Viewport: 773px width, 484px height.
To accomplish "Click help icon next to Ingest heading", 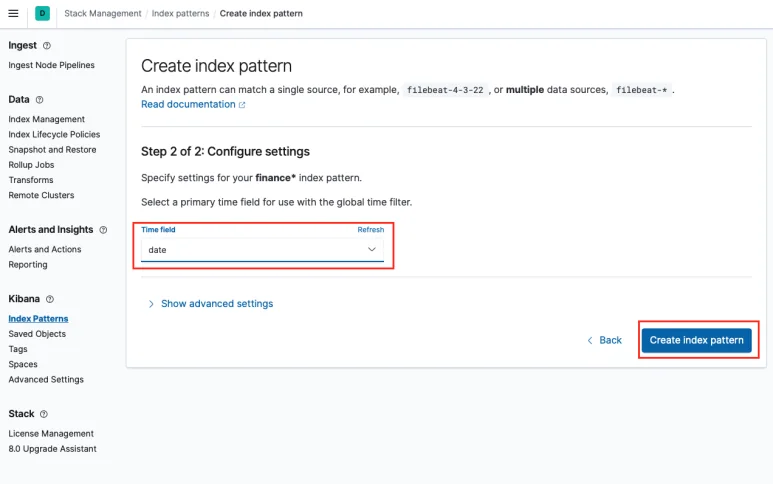I will coord(47,46).
